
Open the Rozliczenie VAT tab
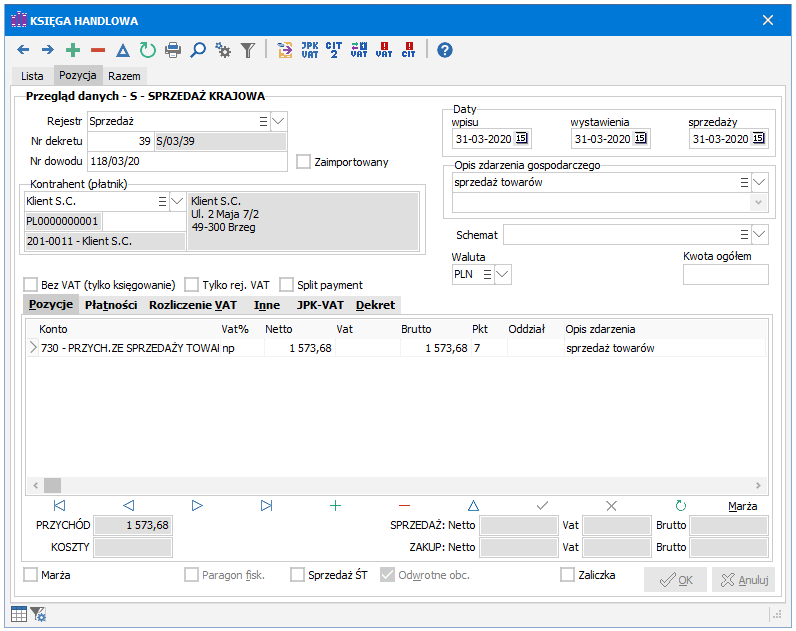coord(193,305)
